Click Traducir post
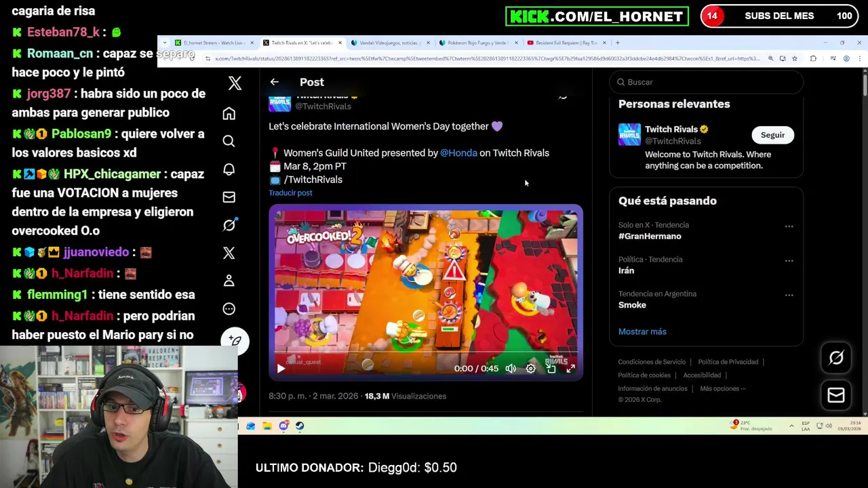This screenshot has width=868, height=488. [x=290, y=193]
